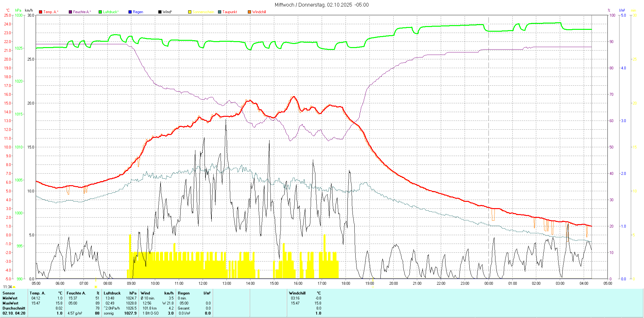Select the Windchill legend label
Image resolution: width=644 pixels, height=318 pixels.
[x=259, y=12]
